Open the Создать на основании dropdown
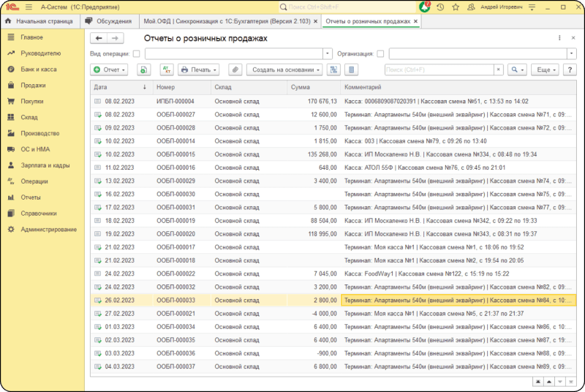The width and height of the screenshot is (585, 392). click(284, 69)
